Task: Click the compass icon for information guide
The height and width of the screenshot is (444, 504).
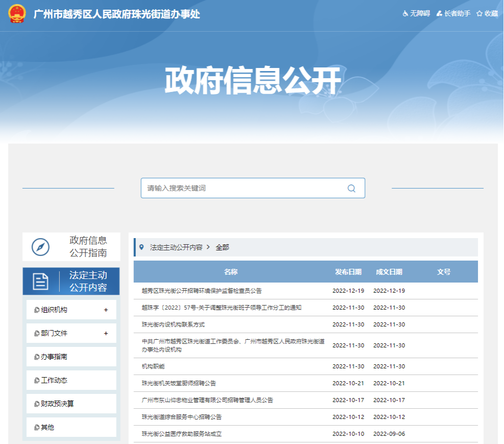Action: pos(40,247)
